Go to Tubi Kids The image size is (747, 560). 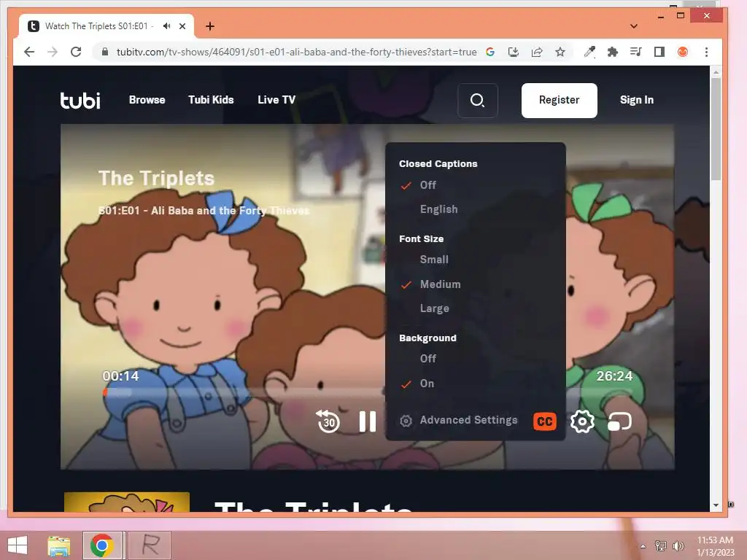(x=211, y=100)
